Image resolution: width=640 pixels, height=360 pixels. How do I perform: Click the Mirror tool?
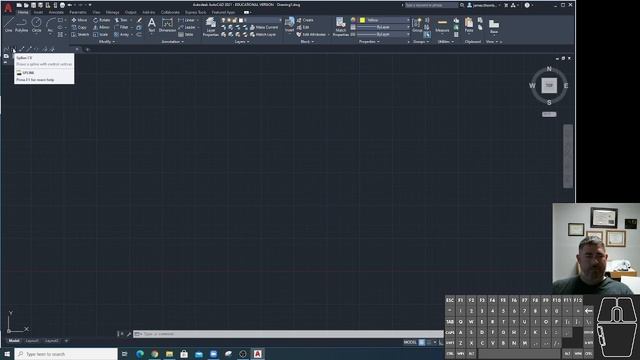101,27
